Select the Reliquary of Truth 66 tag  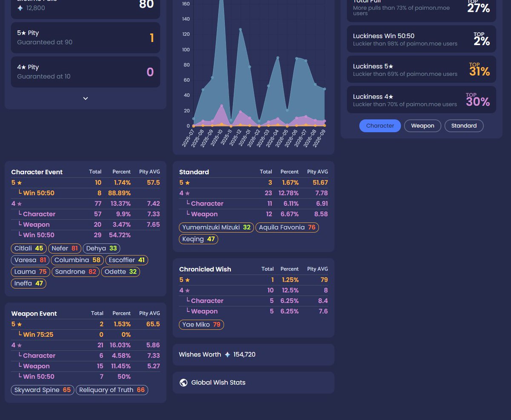[x=112, y=390]
